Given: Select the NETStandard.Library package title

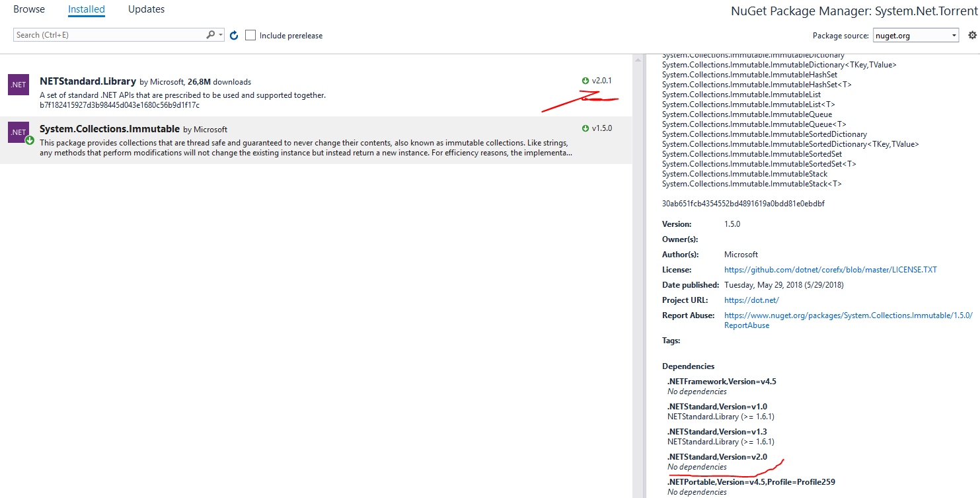Looking at the screenshot, I should 88,81.
